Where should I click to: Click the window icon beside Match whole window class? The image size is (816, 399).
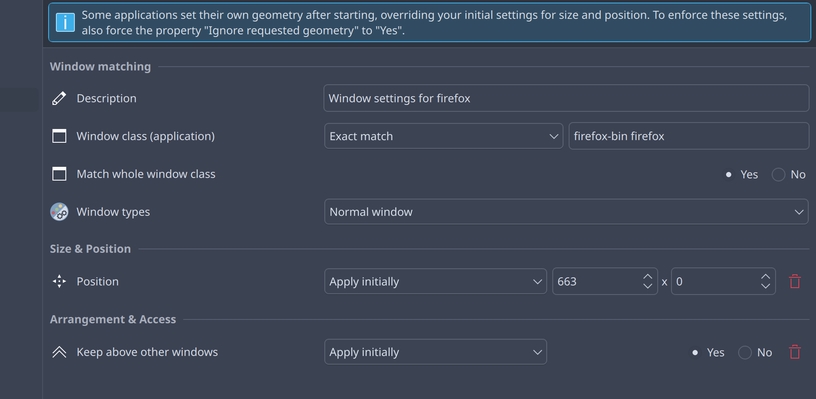tap(59, 174)
